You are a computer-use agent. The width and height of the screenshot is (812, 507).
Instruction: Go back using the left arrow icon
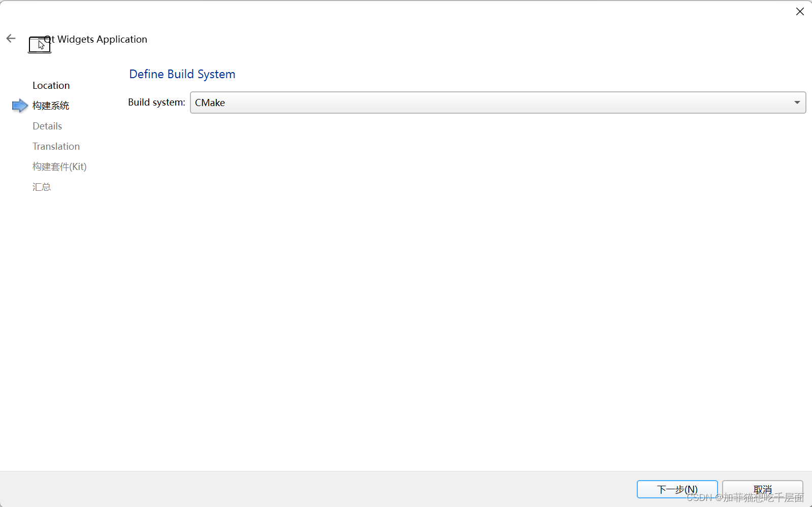click(11, 39)
